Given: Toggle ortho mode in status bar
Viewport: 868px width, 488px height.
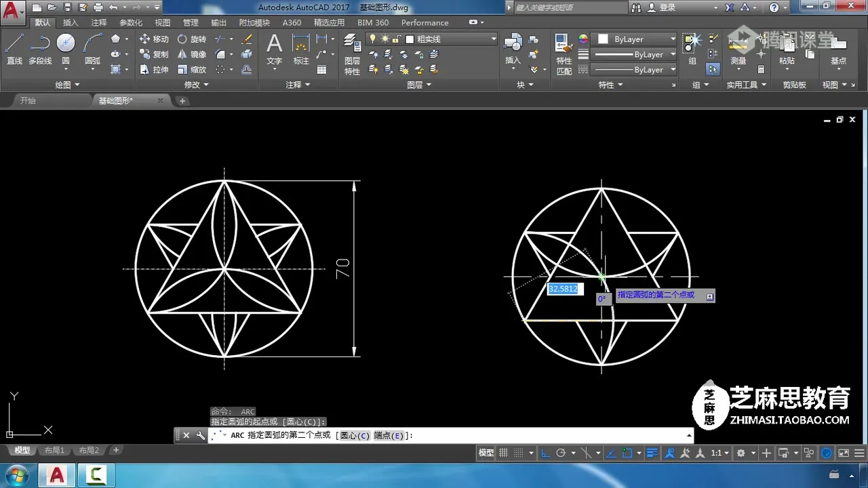Looking at the screenshot, I should pos(545,453).
